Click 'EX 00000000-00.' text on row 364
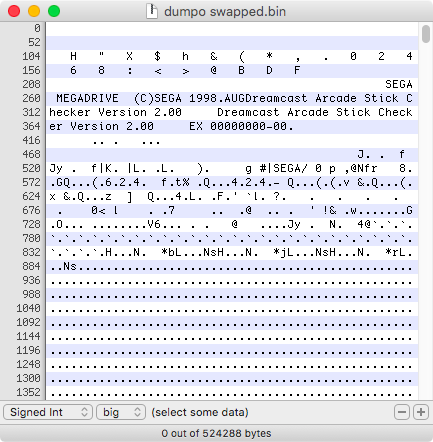 coord(241,126)
